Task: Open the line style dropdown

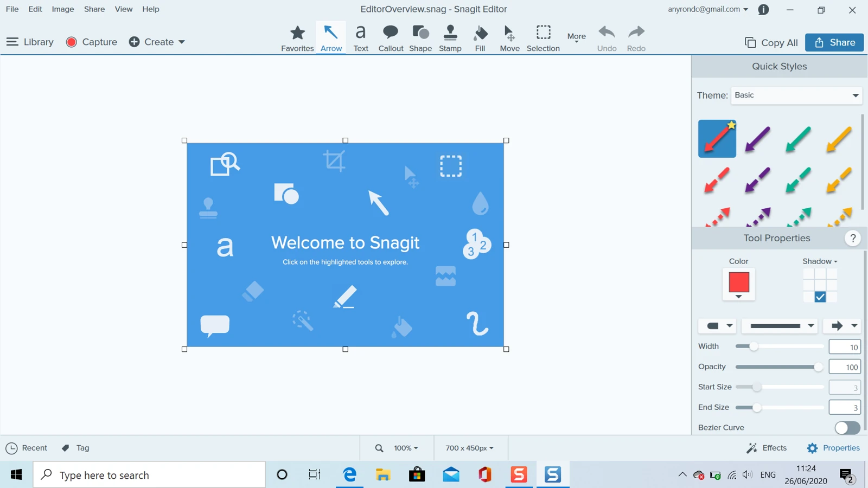Action: pos(780,326)
